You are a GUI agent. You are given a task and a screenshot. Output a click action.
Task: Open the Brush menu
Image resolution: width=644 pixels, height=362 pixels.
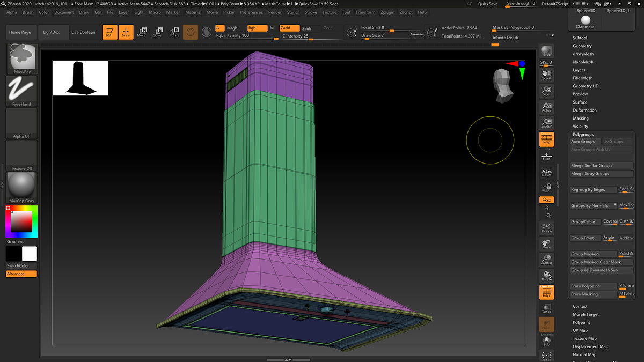click(27, 12)
